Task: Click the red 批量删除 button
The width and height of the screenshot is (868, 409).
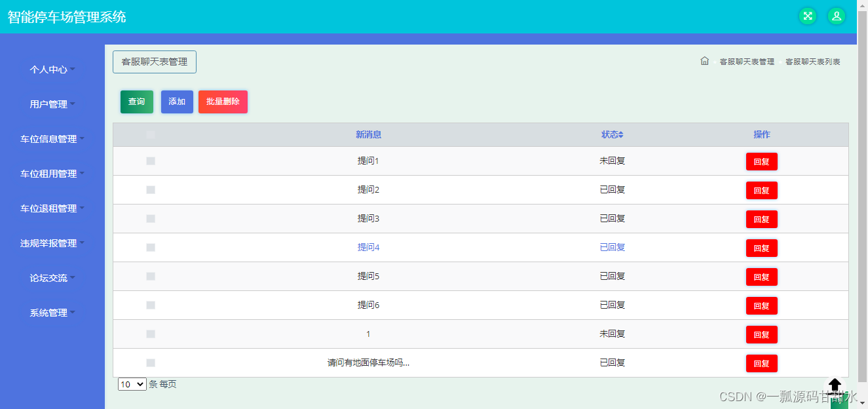Action: 223,102
